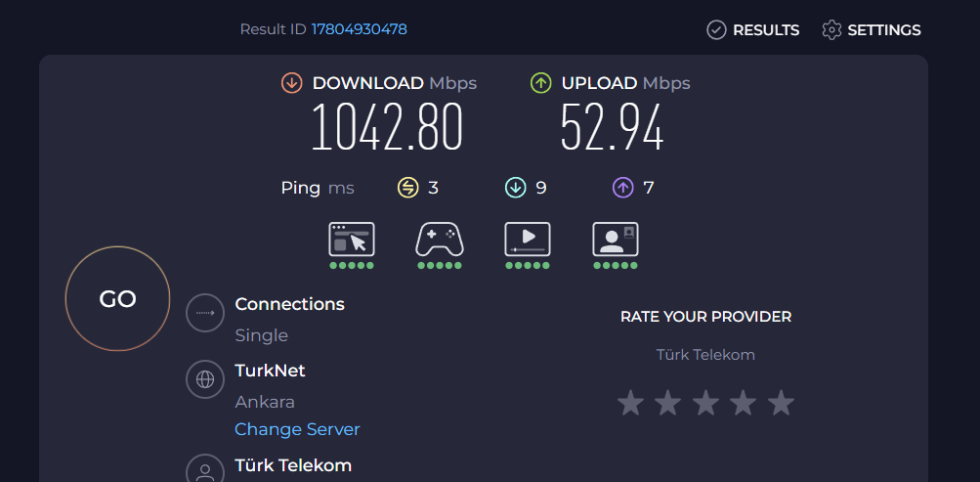980x482 pixels.
Task: Start the test with GO button
Action: [117, 299]
